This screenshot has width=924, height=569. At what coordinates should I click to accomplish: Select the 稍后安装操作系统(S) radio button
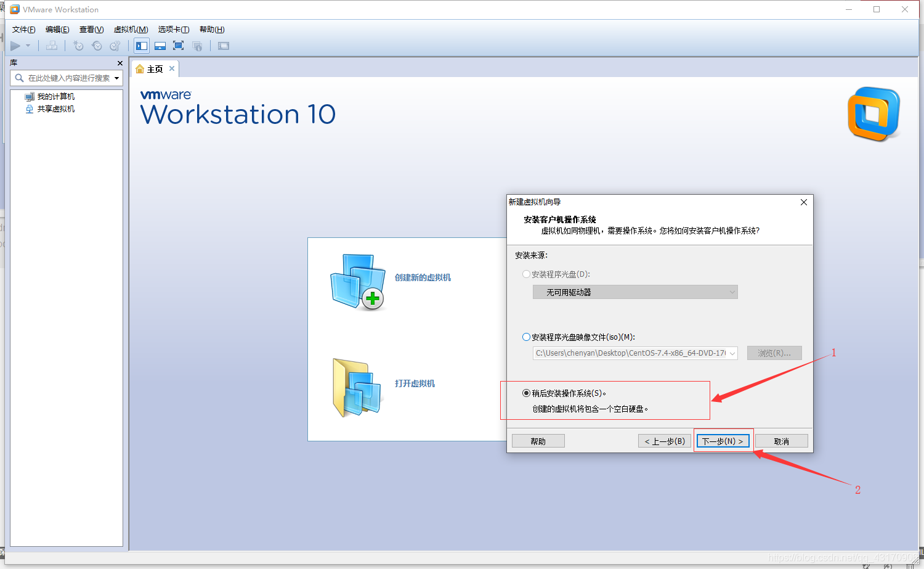526,393
